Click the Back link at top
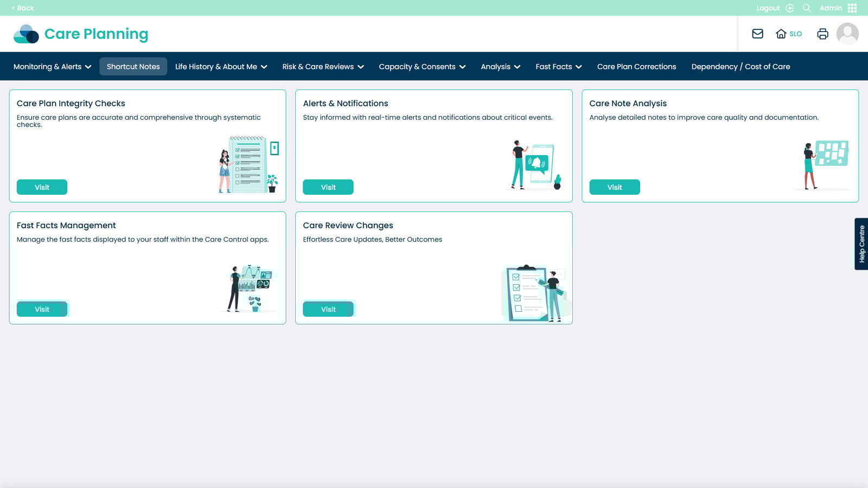This screenshot has width=868, height=488. coord(23,8)
